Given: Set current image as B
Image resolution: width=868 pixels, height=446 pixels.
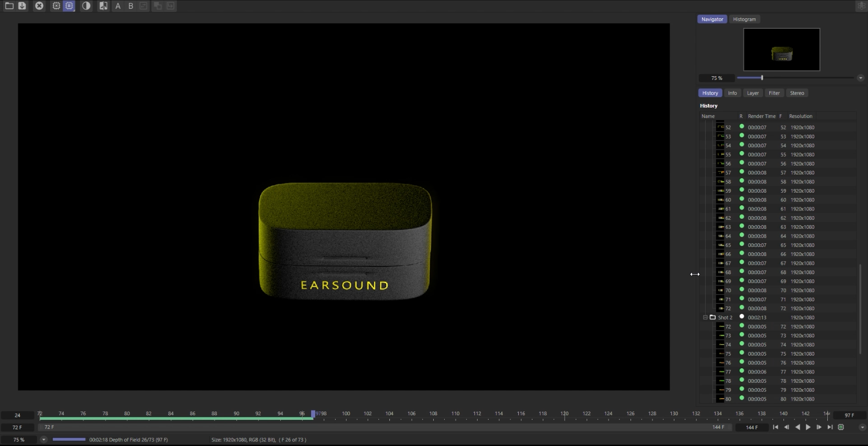Looking at the screenshot, I should pos(130,6).
